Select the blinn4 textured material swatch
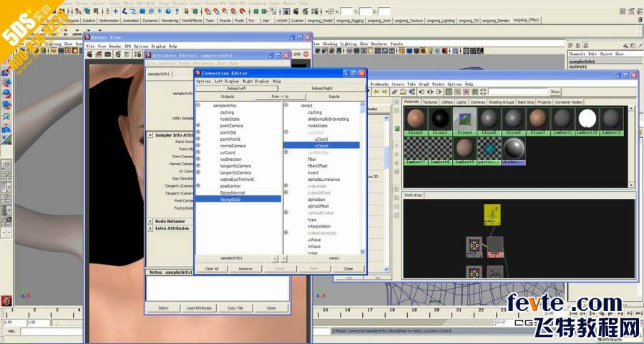The image size is (644, 344). pos(465,122)
